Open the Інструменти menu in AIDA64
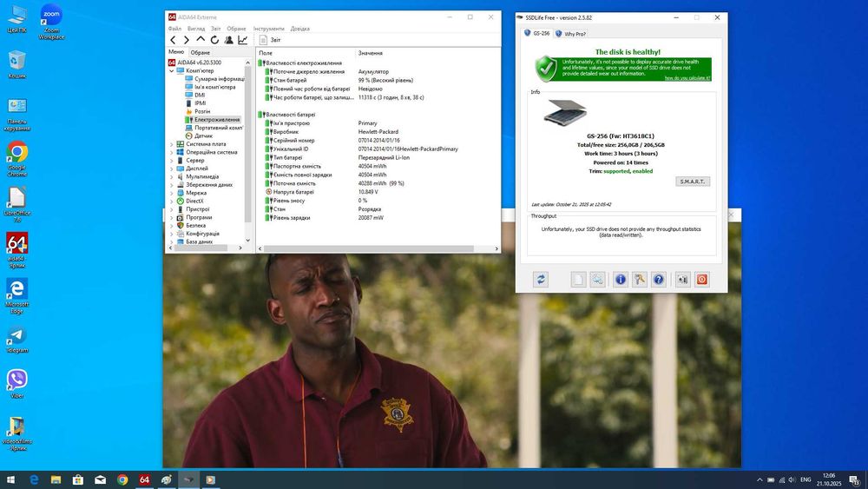The width and height of the screenshot is (868, 489). click(x=268, y=29)
